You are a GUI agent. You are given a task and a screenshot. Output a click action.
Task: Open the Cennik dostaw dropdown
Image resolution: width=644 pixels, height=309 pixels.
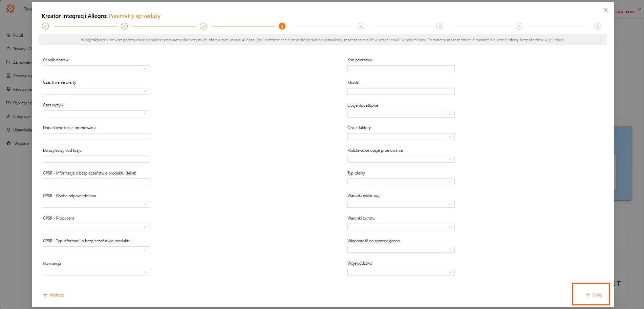pyautogui.click(x=96, y=69)
